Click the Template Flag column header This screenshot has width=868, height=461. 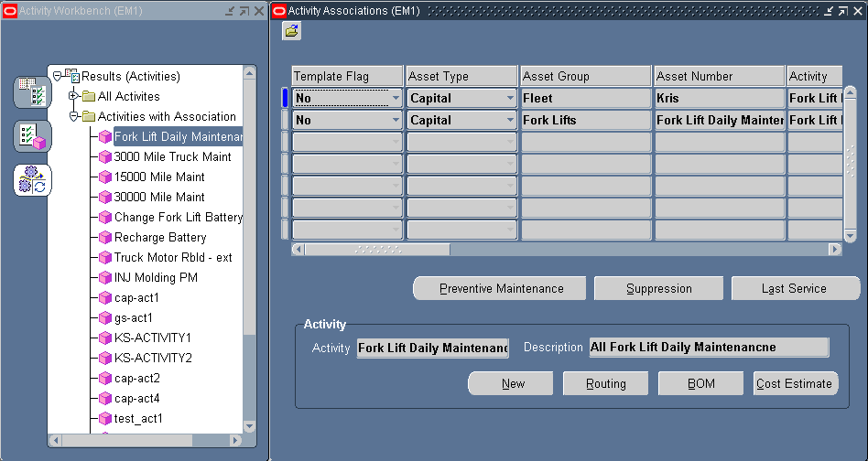tap(347, 76)
